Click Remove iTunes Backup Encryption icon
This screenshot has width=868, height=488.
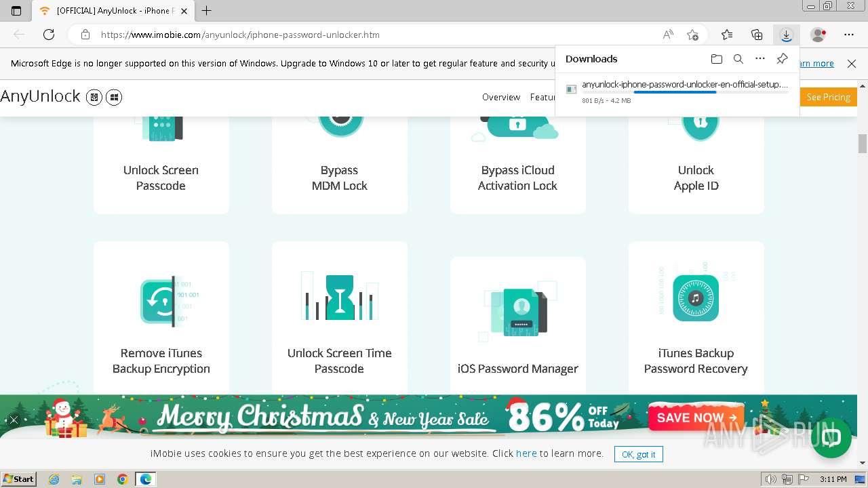click(x=170, y=301)
